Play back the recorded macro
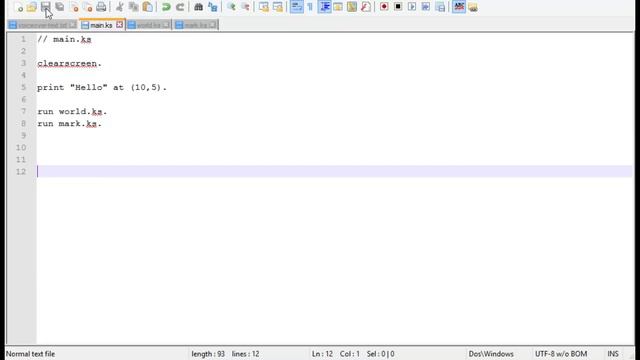640x360 pixels. 412,7
